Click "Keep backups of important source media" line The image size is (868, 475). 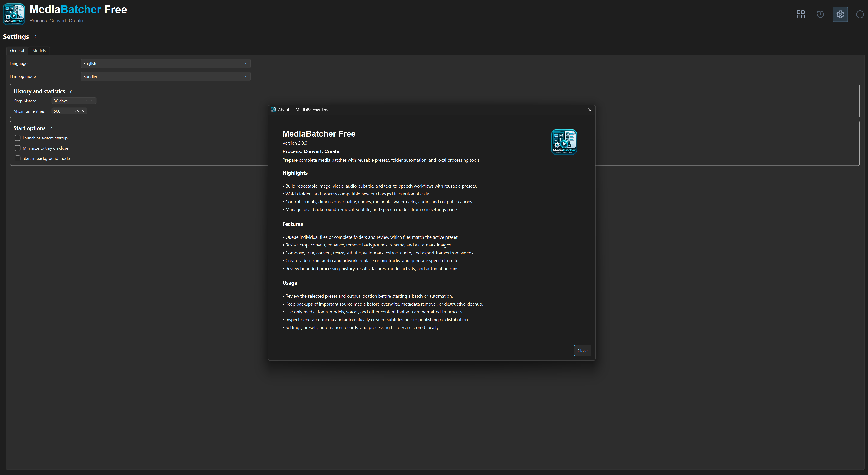tap(383, 304)
